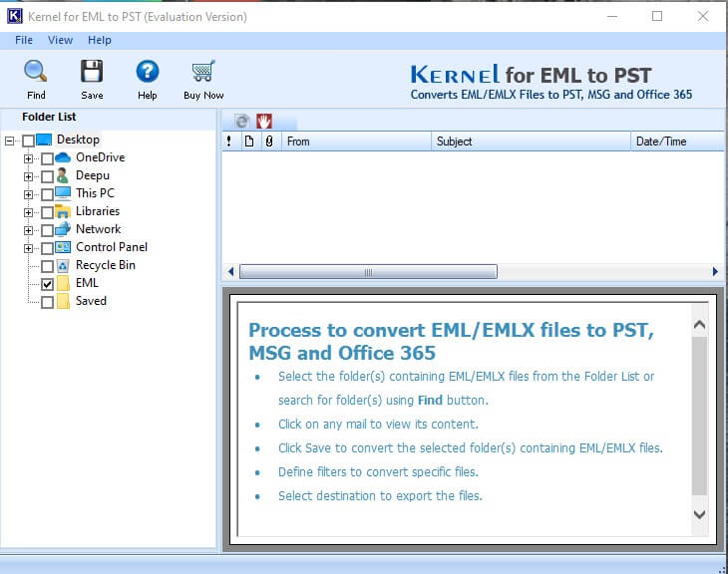Open the Help menu
Viewport: 728px width, 574px height.
pos(100,41)
